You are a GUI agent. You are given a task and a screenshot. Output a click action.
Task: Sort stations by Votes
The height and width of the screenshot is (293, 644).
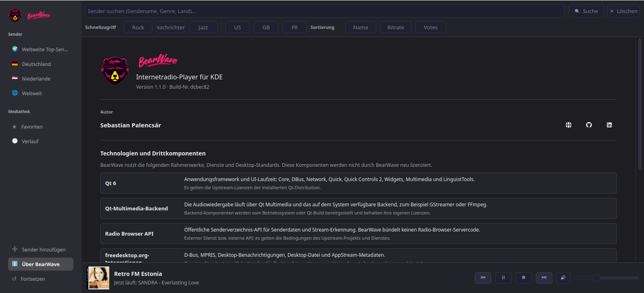point(431,27)
